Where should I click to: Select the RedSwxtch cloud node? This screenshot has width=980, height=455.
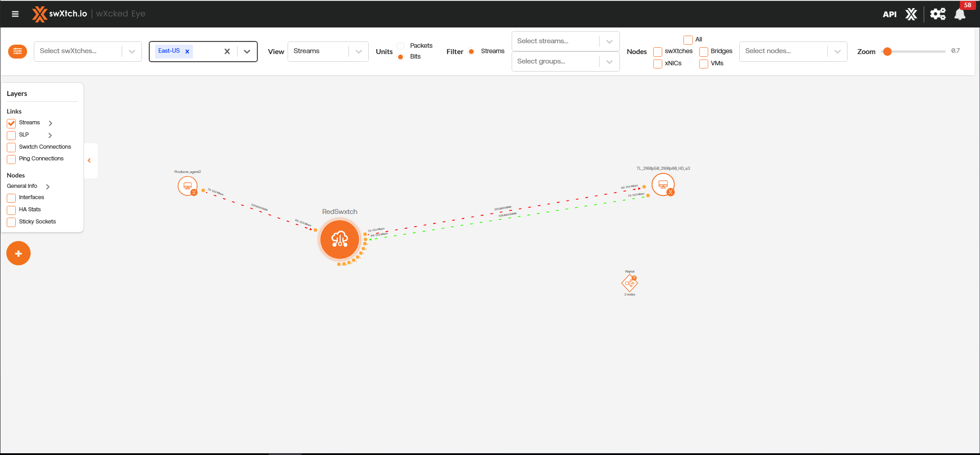(x=339, y=239)
